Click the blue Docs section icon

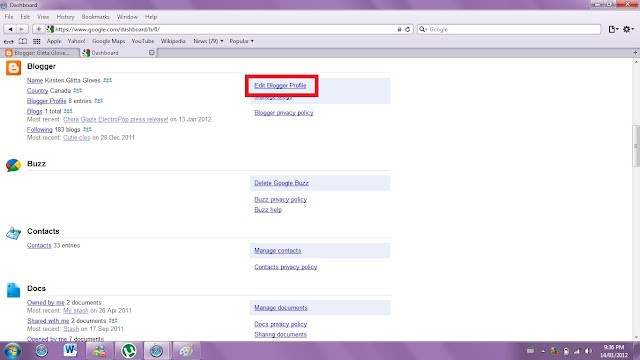click(13, 290)
